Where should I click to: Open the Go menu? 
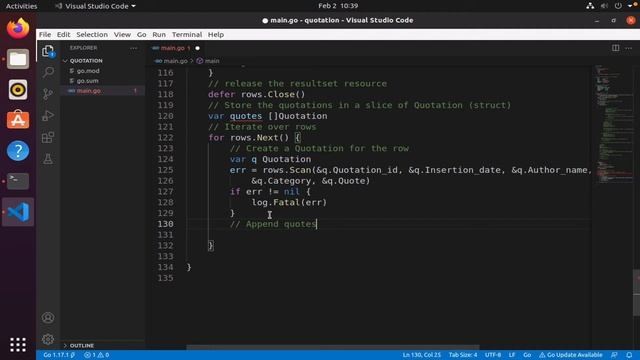pos(141,35)
